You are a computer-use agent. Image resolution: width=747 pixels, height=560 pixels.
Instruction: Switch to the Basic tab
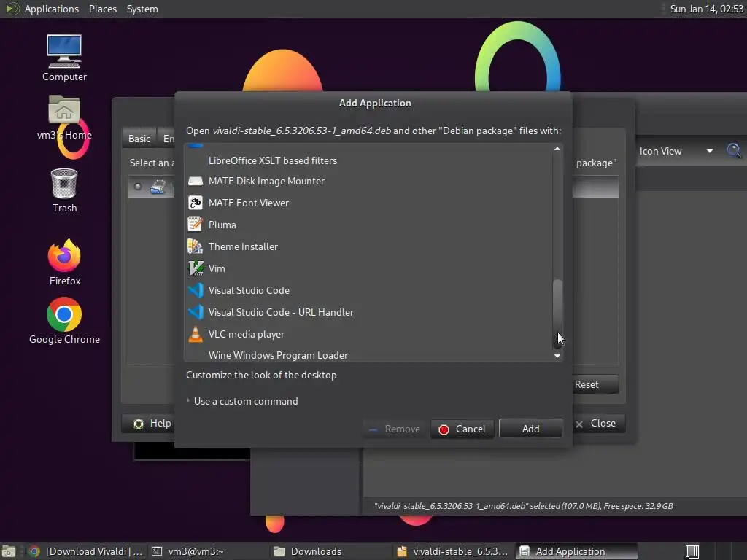(139, 139)
